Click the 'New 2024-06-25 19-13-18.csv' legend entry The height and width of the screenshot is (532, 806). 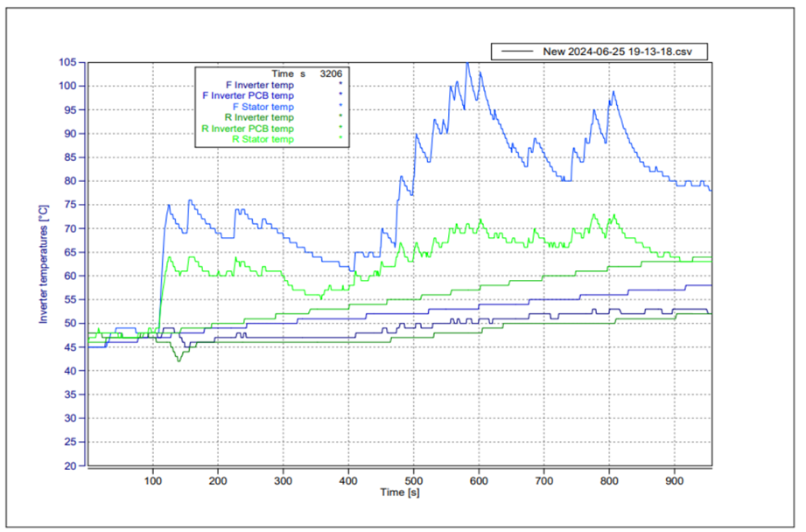pos(599,52)
